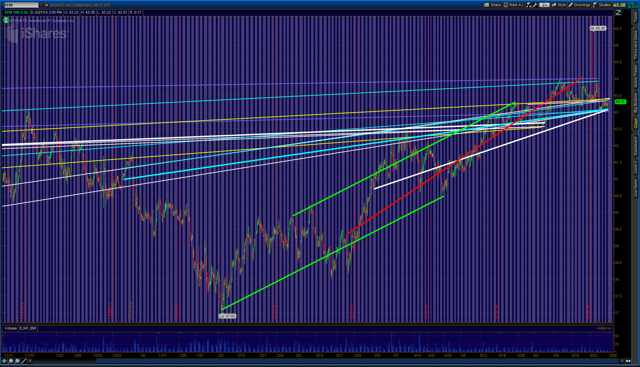The width and height of the screenshot is (640, 367).
Task: Click the color link icon beside symbol
Action: tap(46, 5)
